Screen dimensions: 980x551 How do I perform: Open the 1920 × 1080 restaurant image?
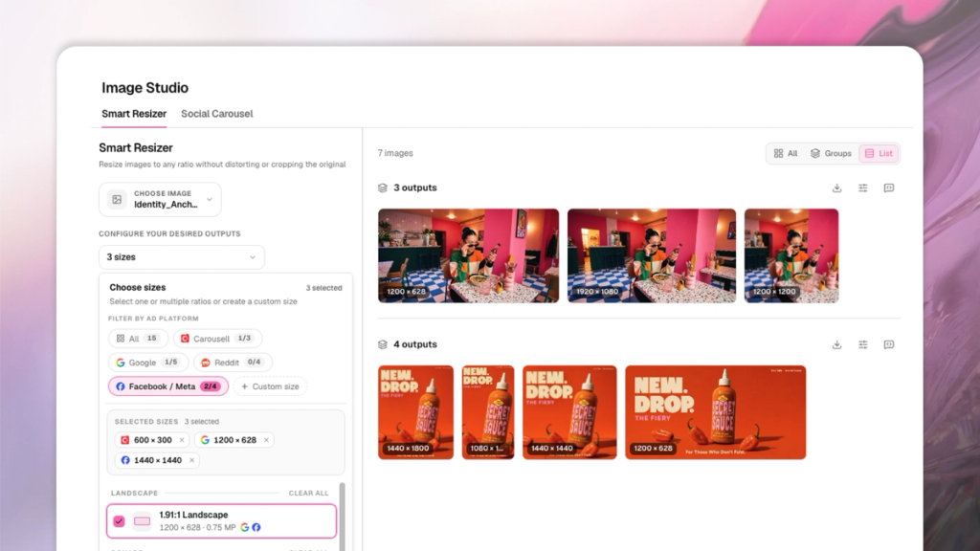[x=651, y=256]
